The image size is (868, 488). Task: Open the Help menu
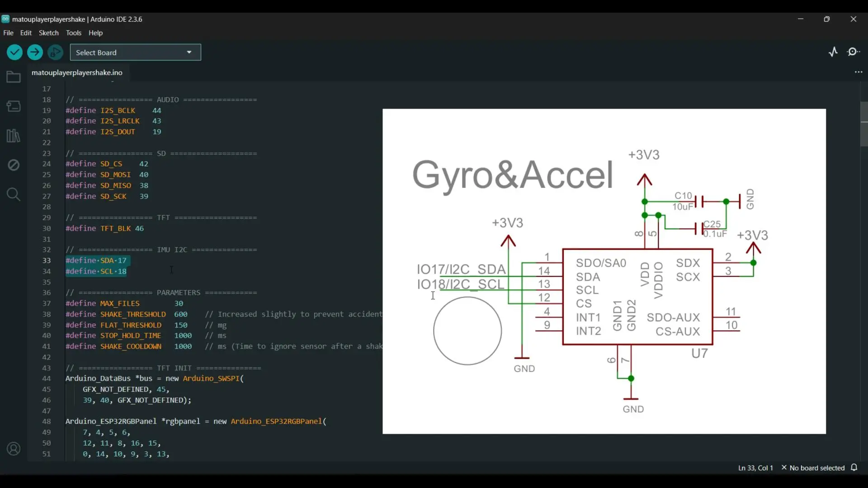point(95,33)
